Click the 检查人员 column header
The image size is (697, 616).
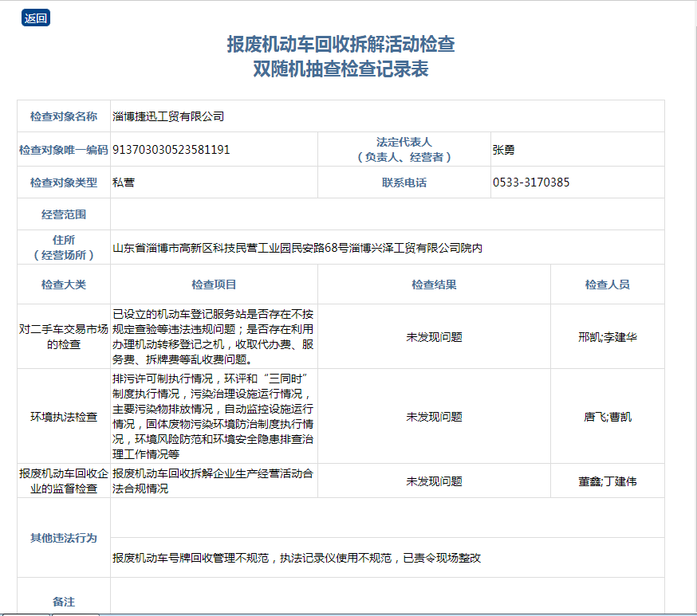607,284
